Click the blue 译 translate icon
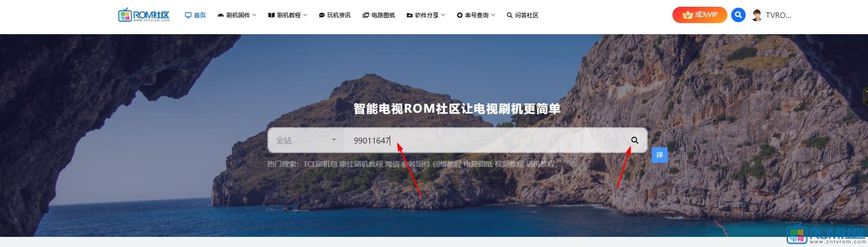The height and width of the screenshot is (247, 868). 659,155
